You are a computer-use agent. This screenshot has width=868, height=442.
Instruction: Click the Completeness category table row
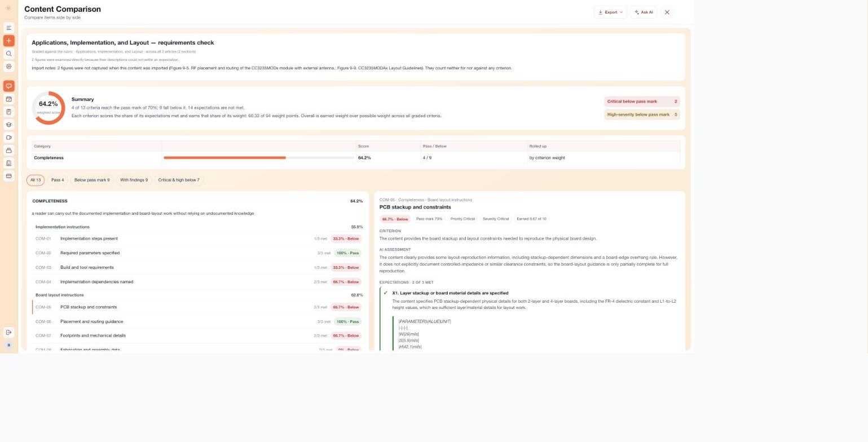(x=356, y=158)
